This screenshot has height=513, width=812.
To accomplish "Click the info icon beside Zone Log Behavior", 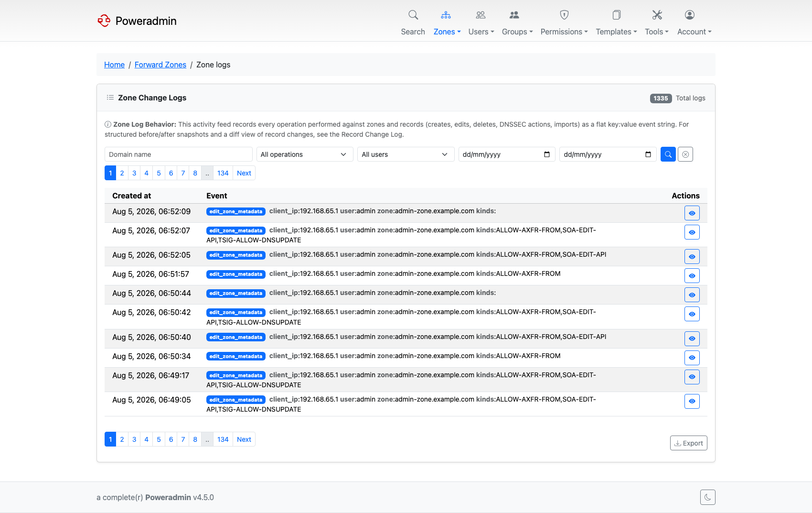I will [x=108, y=124].
